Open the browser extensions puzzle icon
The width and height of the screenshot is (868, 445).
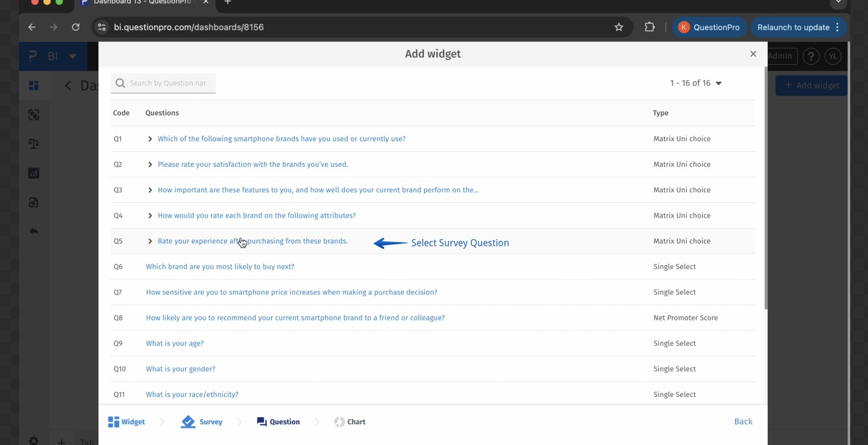[x=649, y=27]
